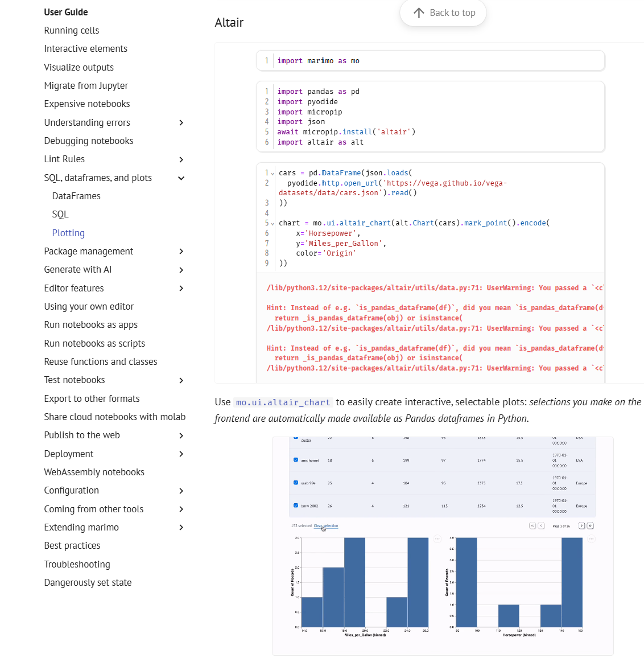
Task: Open Export to other formats page
Action: point(92,398)
